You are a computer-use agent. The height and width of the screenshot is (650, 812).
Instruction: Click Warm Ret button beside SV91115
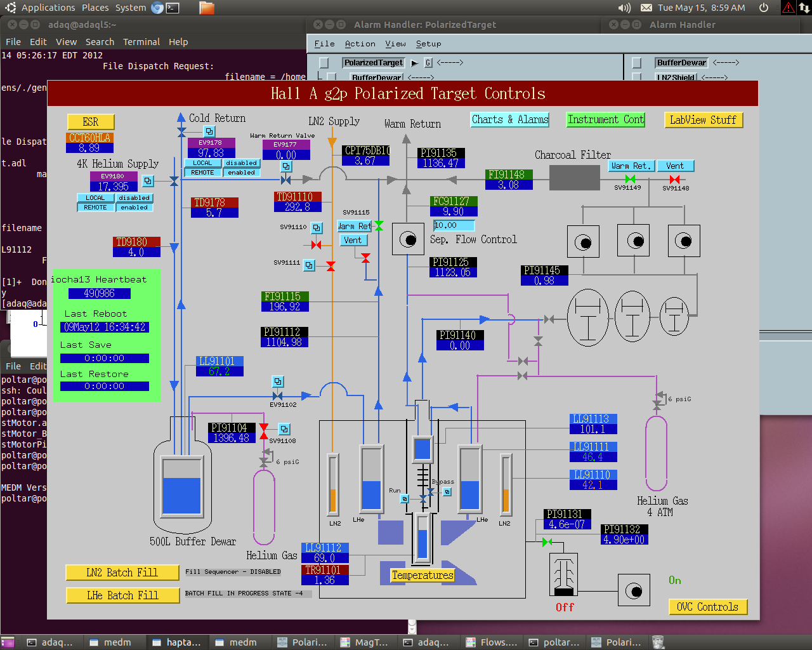(354, 226)
